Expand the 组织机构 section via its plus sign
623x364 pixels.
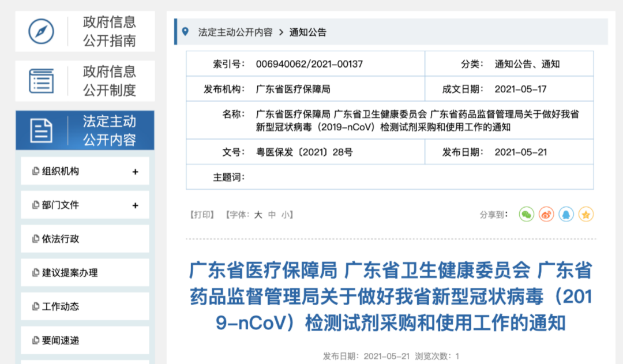tap(136, 171)
